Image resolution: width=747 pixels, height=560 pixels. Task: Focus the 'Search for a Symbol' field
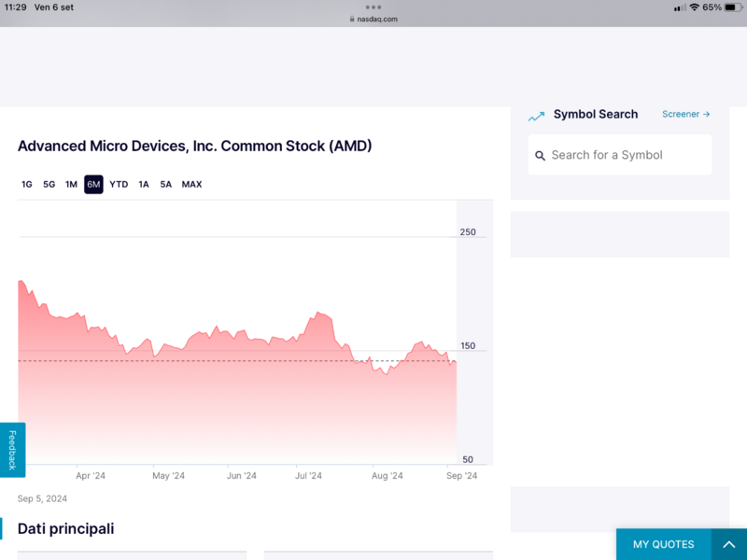click(x=626, y=155)
